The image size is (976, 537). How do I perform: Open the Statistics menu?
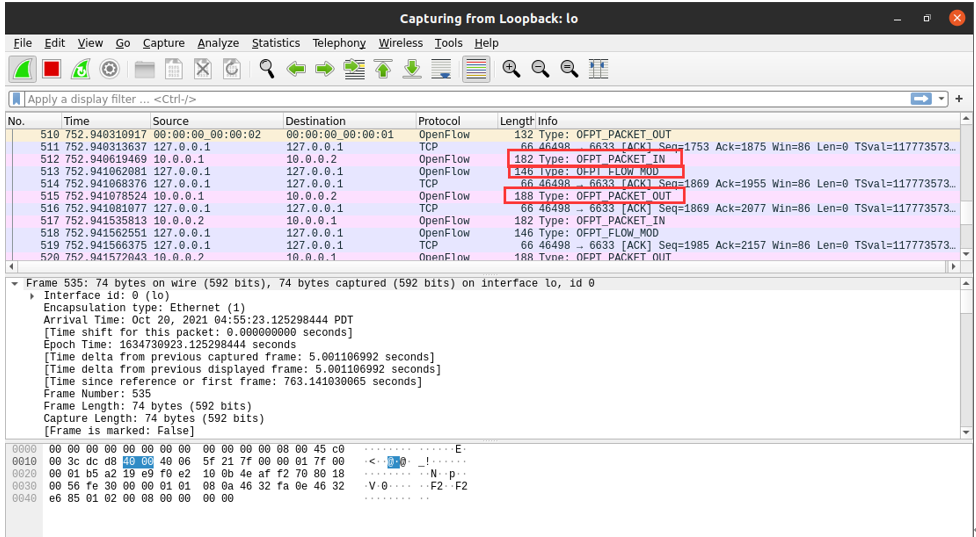point(276,43)
